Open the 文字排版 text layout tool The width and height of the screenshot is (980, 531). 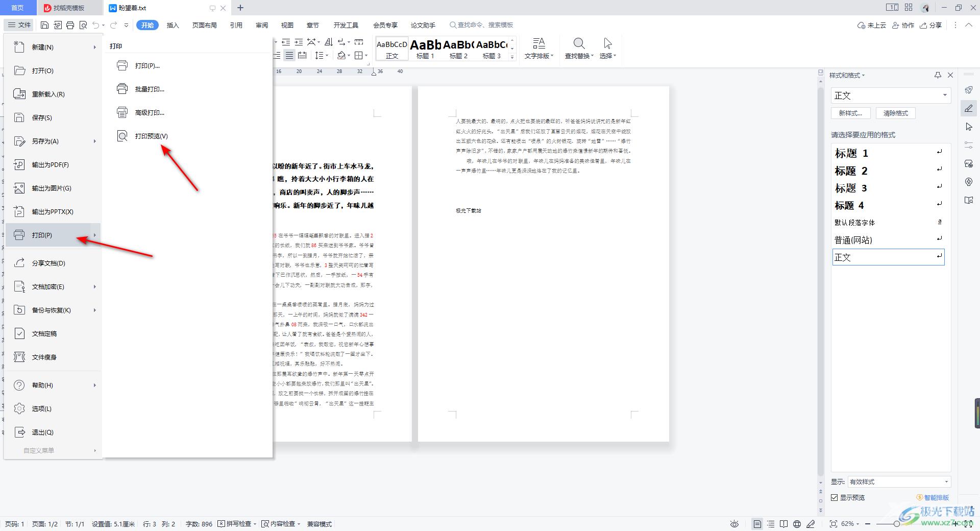tap(539, 49)
